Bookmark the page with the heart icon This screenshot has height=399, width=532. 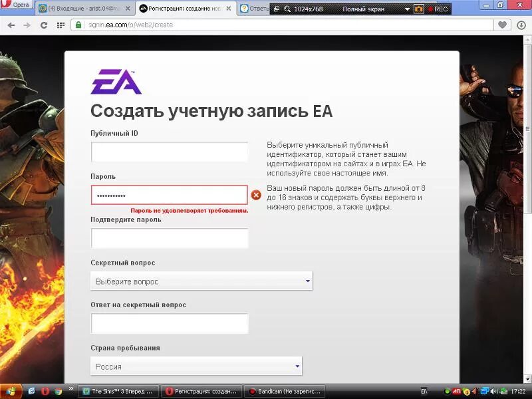(503, 25)
